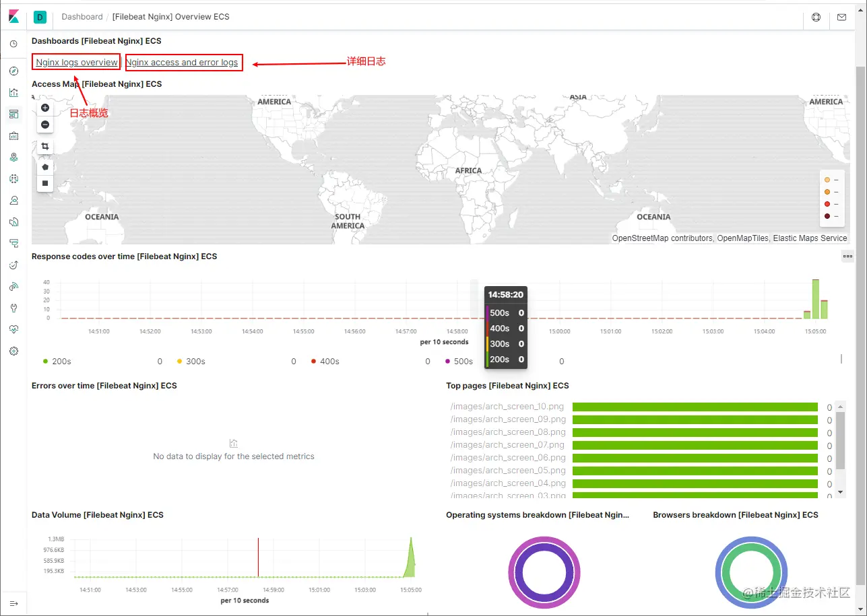867x616 pixels.
Task: Open the mail icon in top bar
Action: [841, 17]
